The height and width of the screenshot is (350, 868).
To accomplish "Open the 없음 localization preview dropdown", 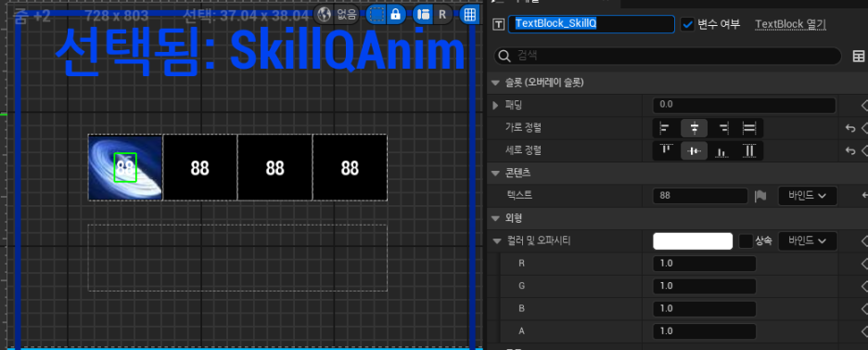I will [347, 15].
